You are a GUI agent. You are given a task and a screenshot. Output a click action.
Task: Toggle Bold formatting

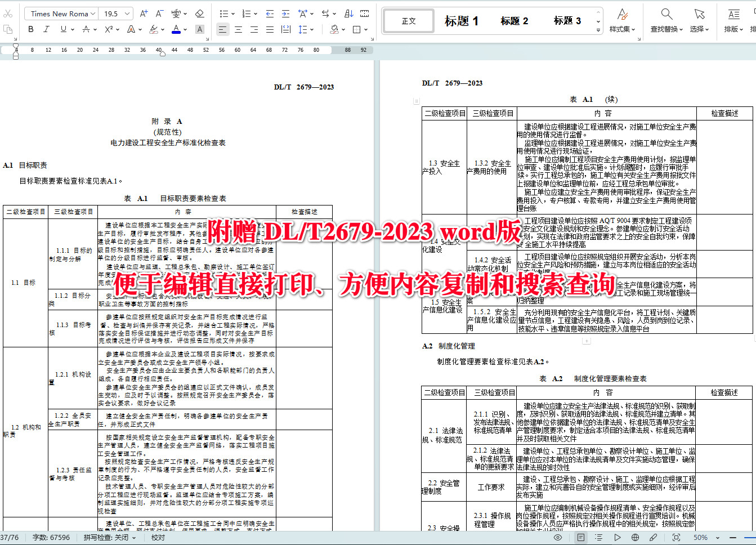[x=31, y=29]
